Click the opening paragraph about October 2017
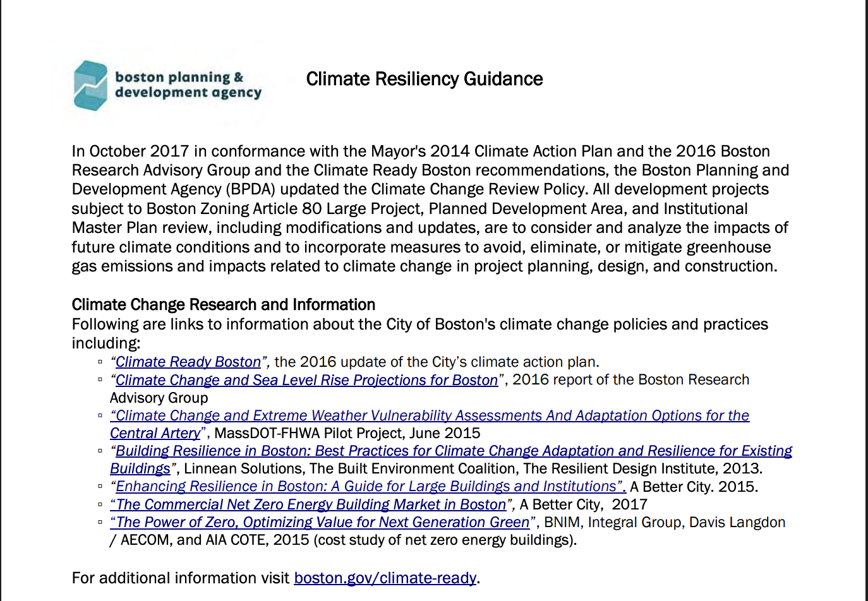Image resolution: width=868 pixels, height=601 pixels. click(430, 208)
